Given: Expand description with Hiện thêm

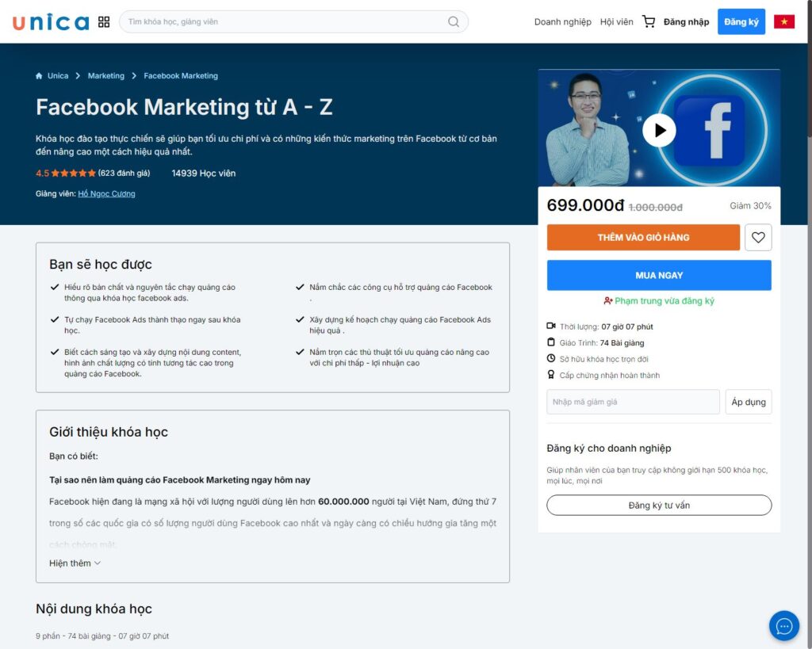Looking at the screenshot, I should 75,563.
